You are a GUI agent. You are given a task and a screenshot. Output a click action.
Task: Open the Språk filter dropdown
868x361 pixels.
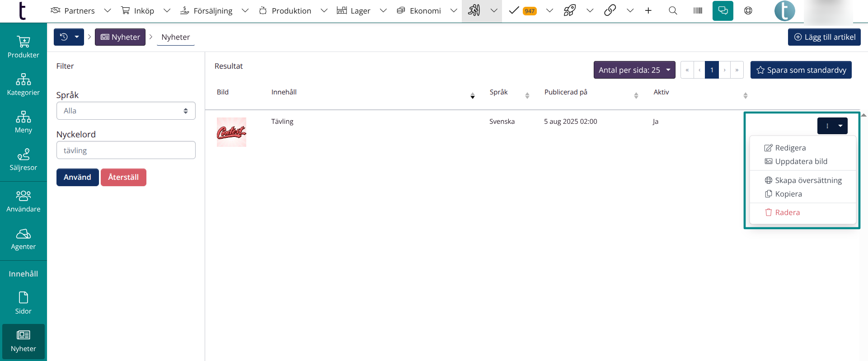pos(126,111)
